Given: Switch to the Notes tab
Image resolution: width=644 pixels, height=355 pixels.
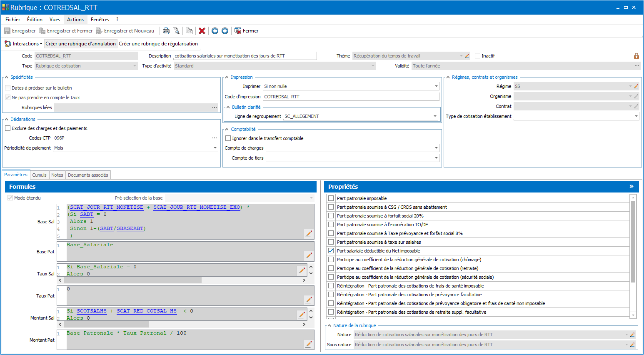Looking at the screenshot, I should click(x=57, y=175).
